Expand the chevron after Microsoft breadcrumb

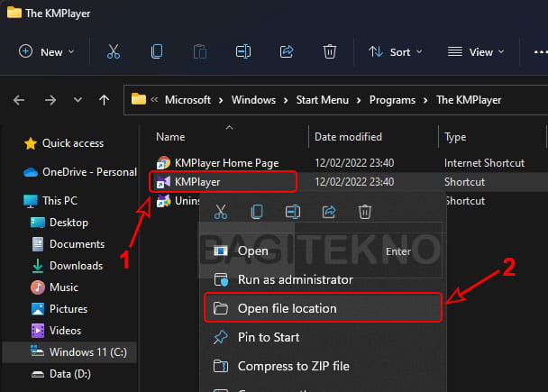221,101
